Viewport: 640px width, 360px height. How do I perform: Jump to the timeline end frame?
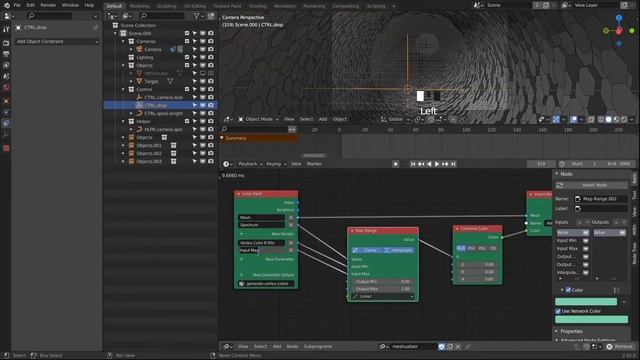(x=453, y=164)
